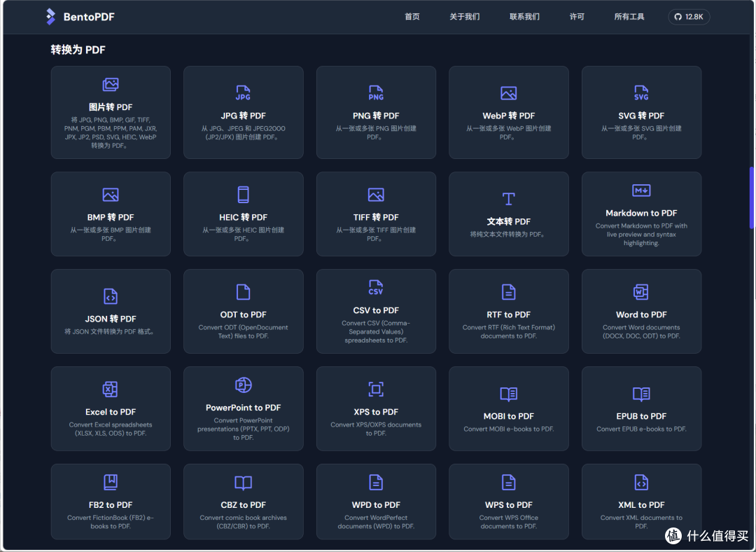This screenshot has height=552, width=756.
Task: Click the WPD to PDF title
Action: click(376, 504)
